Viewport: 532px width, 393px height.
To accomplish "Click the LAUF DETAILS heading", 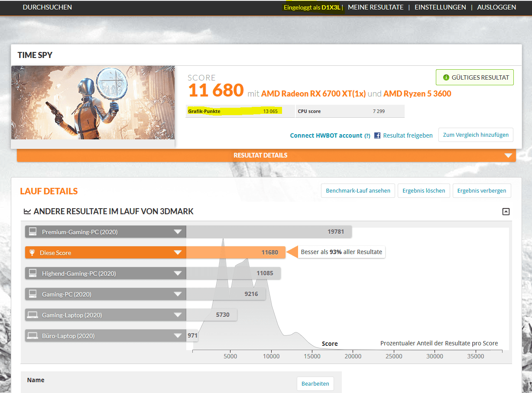I will pyautogui.click(x=49, y=191).
